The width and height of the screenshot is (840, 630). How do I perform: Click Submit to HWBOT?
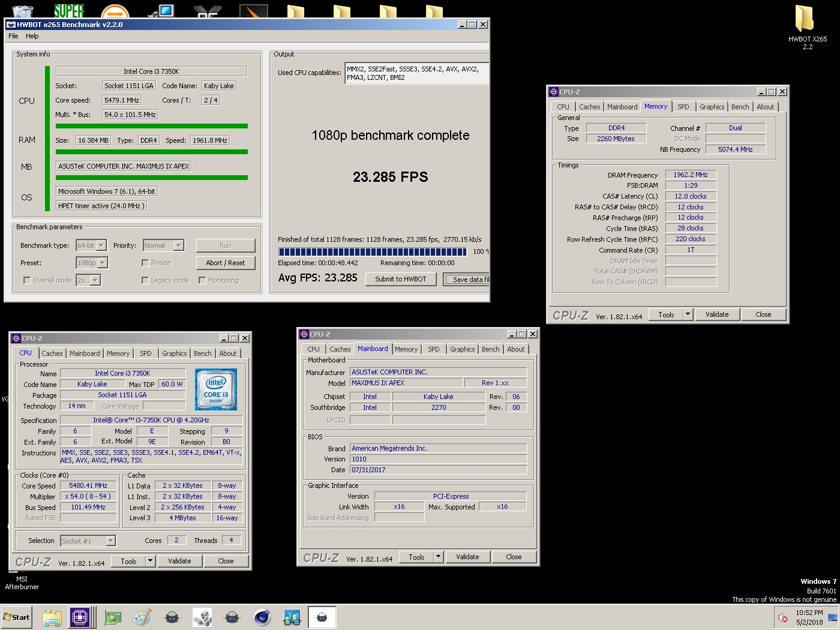(401, 279)
